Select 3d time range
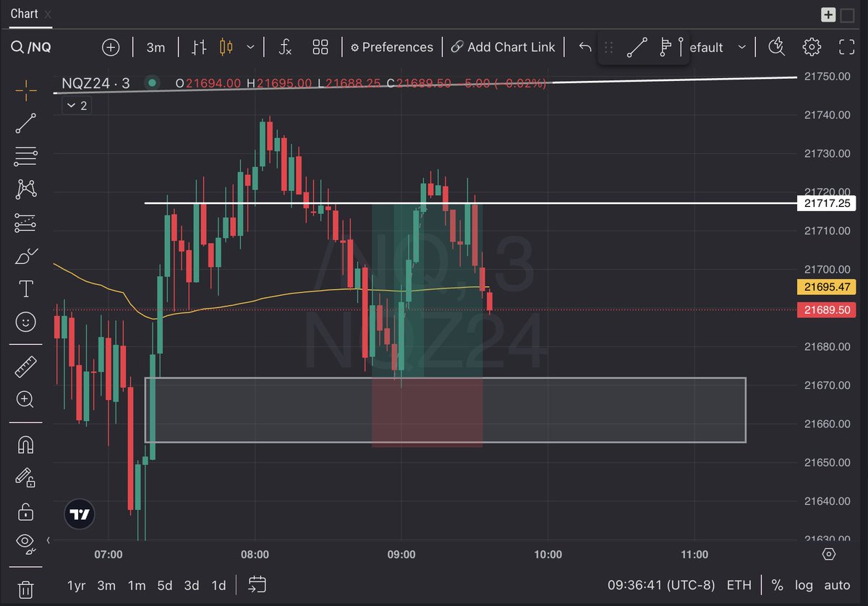This screenshot has width=868, height=606. [192, 585]
